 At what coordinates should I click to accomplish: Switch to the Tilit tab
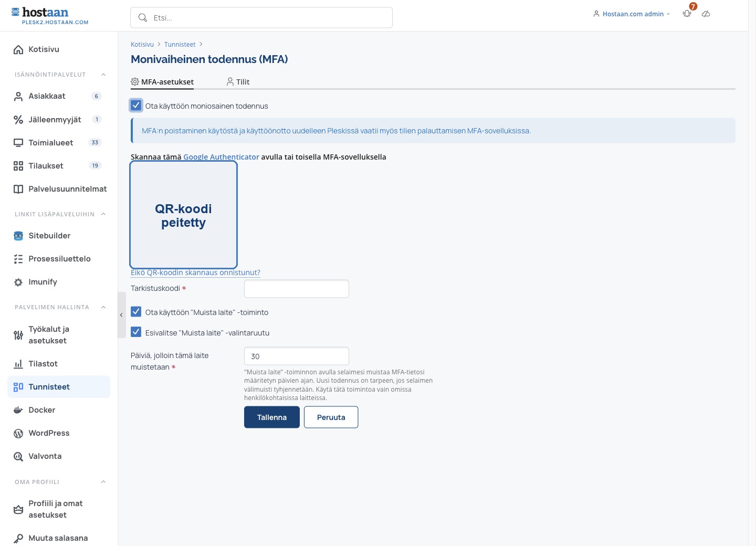(x=238, y=82)
